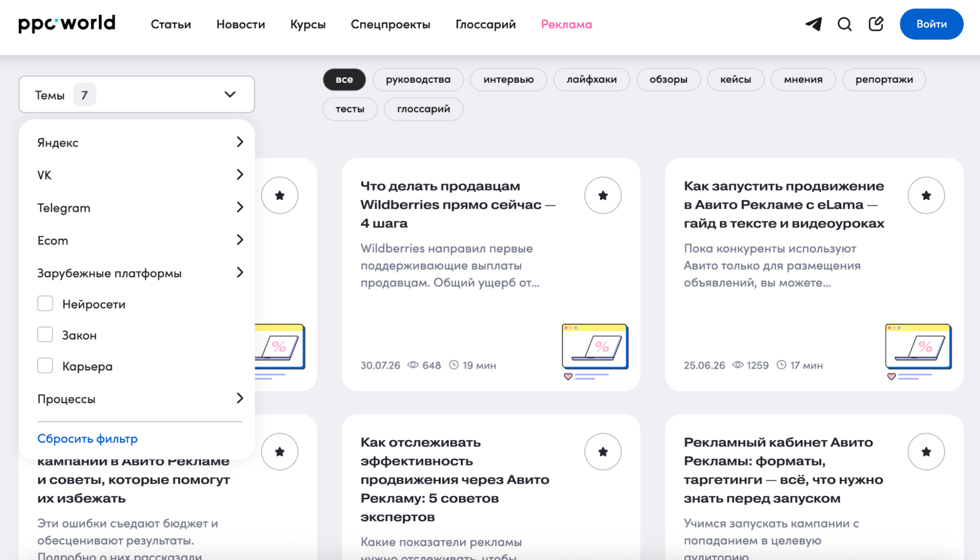Collapse the Темы filter dropdown
980x560 pixels.
point(136,94)
